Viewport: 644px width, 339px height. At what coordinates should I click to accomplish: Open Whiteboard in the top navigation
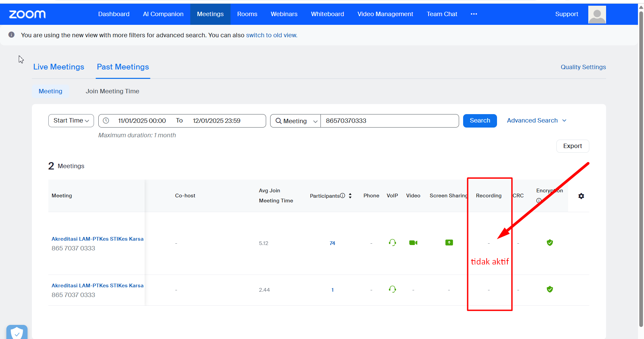[327, 14]
